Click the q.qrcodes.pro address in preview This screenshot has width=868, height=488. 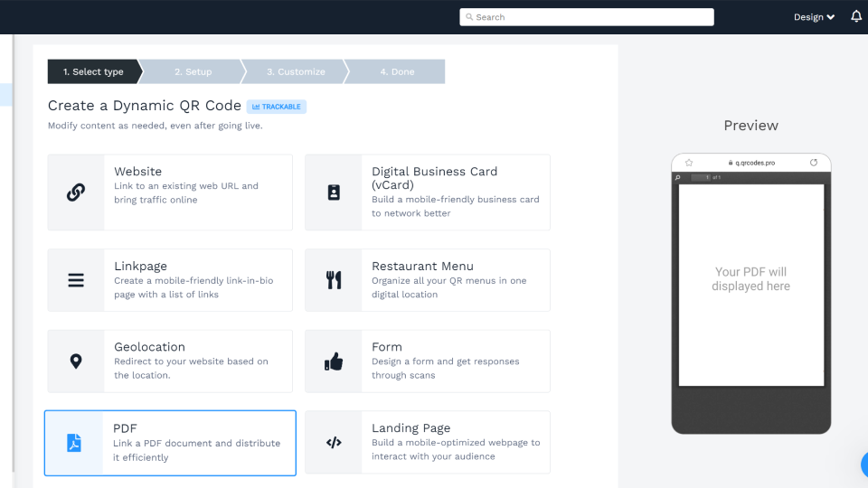coord(755,163)
